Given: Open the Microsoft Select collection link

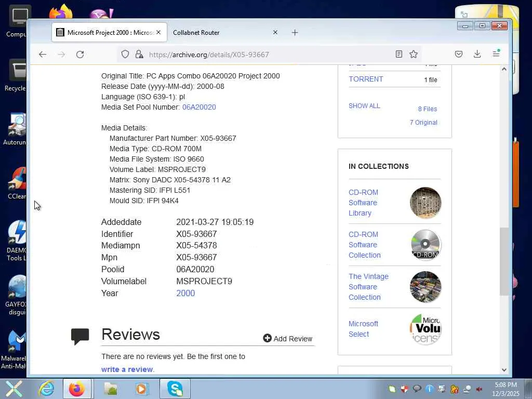Looking at the screenshot, I should click(363, 329).
